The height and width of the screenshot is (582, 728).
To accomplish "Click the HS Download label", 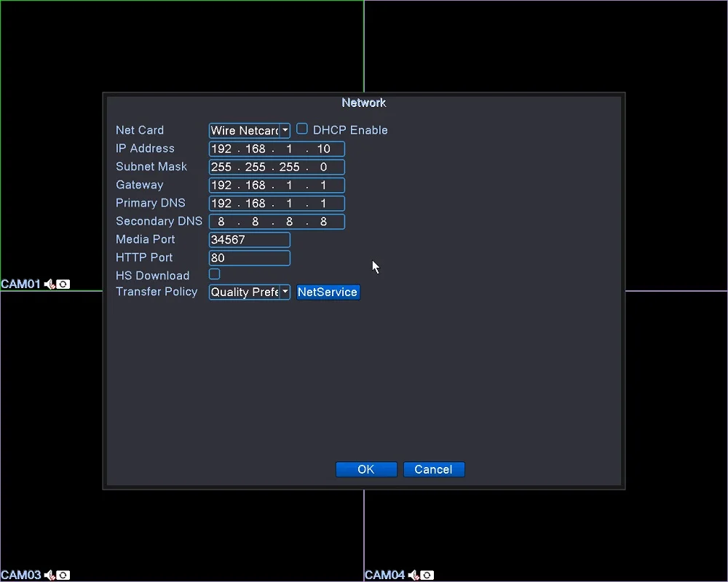I will 153,275.
